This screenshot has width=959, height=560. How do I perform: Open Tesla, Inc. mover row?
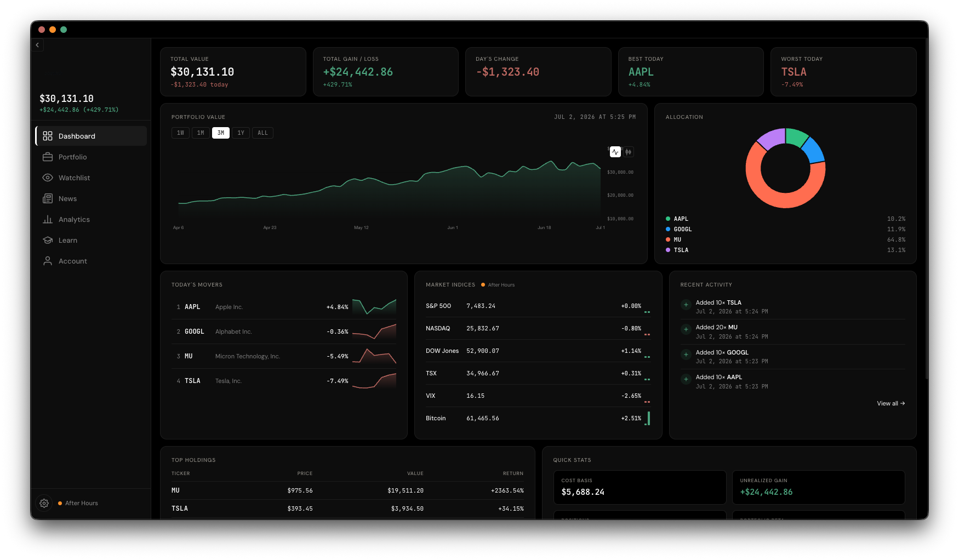pyautogui.click(x=284, y=381)
